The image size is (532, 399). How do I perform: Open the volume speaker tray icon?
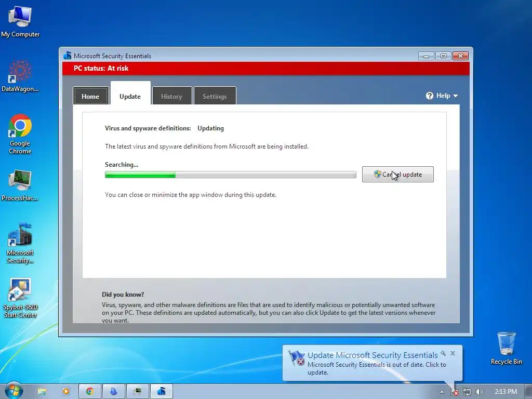pos(479,392)
